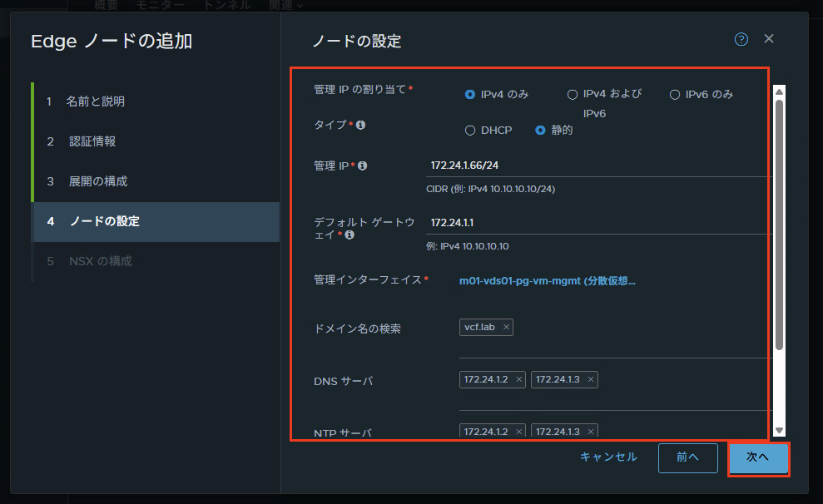The height and width of the screenshot is (504, 823).
Task: Go to step 1 名前と説明
Action: pos(156,101)
